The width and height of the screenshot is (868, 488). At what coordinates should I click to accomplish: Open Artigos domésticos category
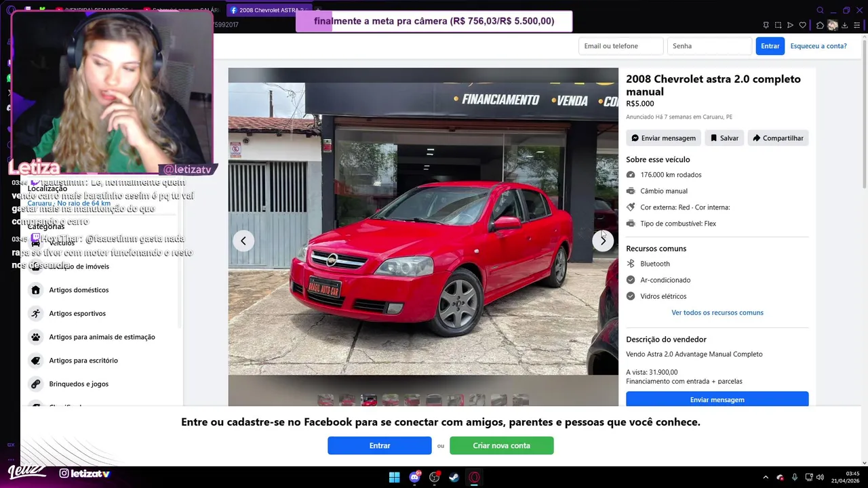point(102,290)
